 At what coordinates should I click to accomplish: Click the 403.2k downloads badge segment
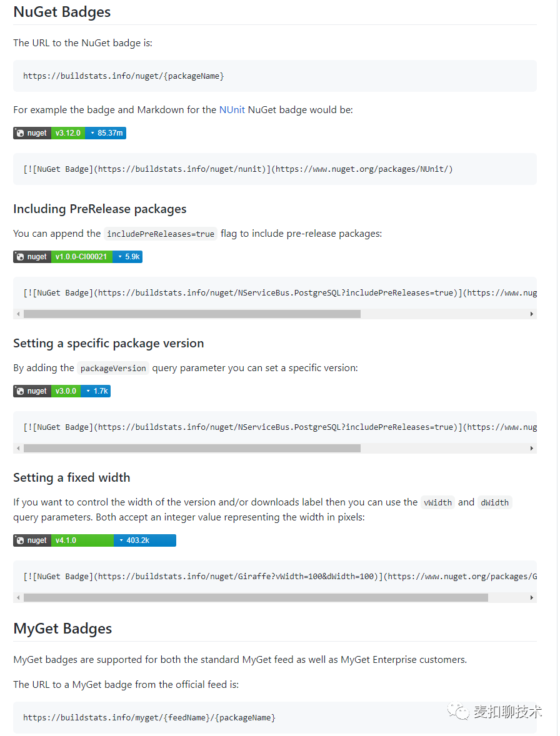(x=145, y=540)
